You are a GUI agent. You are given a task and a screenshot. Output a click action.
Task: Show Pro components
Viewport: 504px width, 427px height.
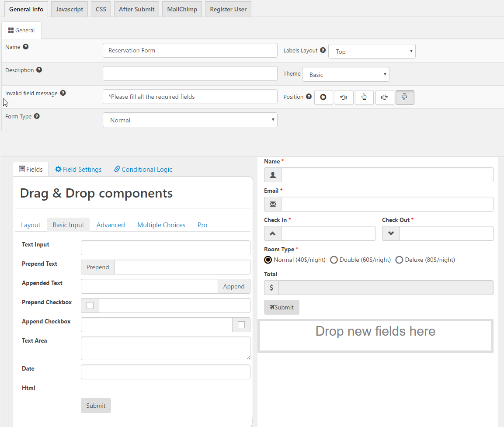pos(202,225)
